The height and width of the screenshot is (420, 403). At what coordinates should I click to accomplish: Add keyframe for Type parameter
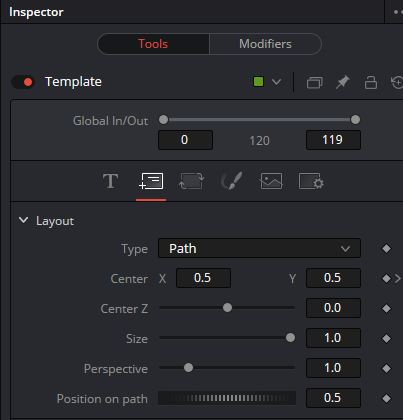(386, 248)
